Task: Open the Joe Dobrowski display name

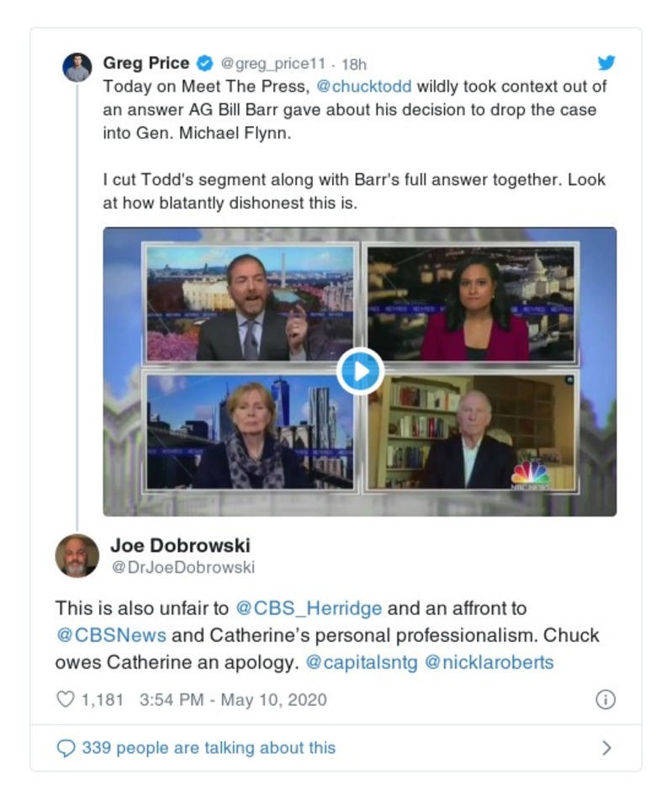Action: pos(180,546)
